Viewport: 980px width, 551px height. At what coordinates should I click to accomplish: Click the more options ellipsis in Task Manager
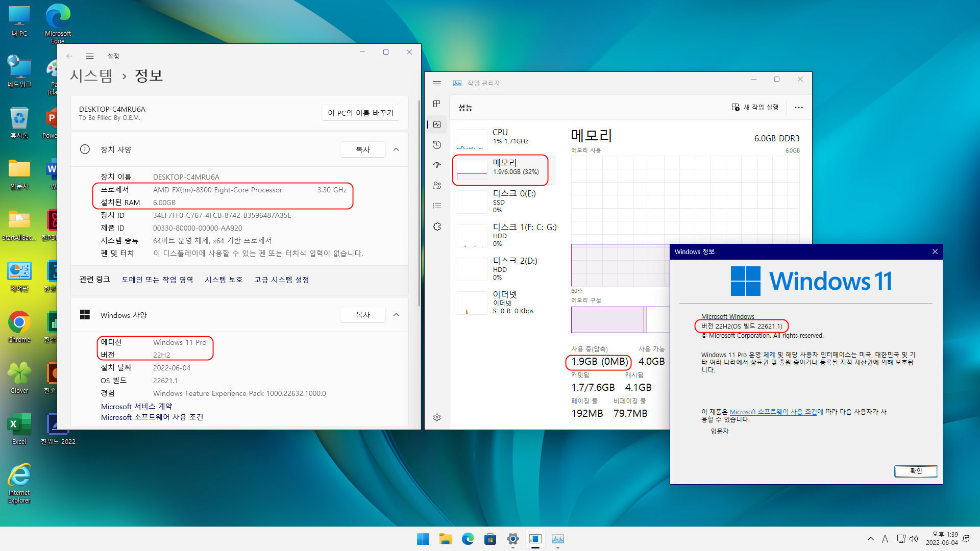pyautogui.click(x=799, y=108)
